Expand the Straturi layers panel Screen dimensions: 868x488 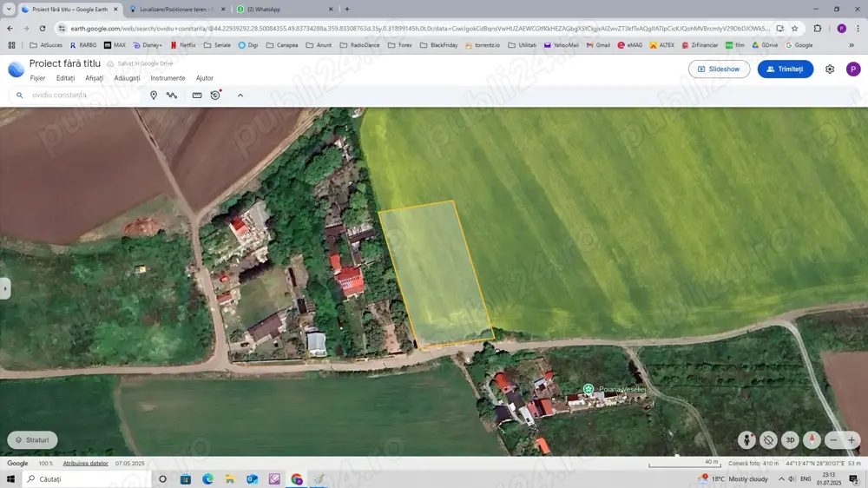(x=32, y=440)
